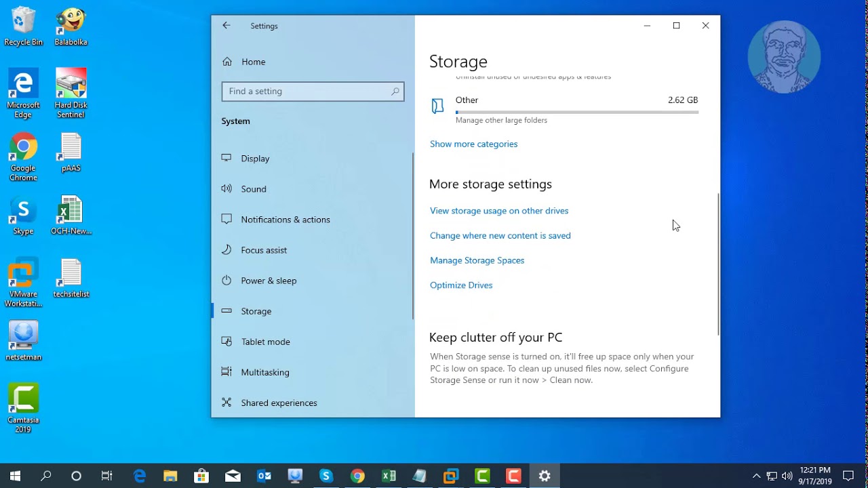Select the Storage sidebar icon
This screenshot has height=488, width=868.
pos(226,311)
